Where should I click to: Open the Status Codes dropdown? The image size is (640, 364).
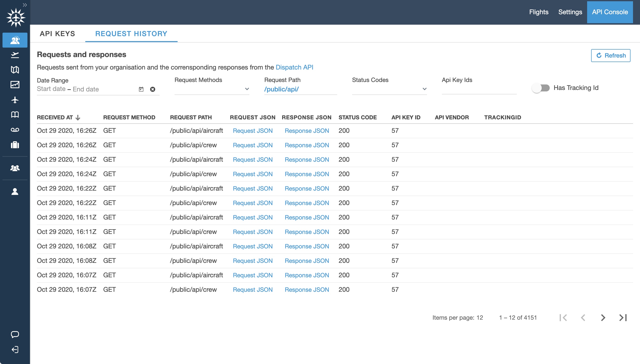[389, 89]
